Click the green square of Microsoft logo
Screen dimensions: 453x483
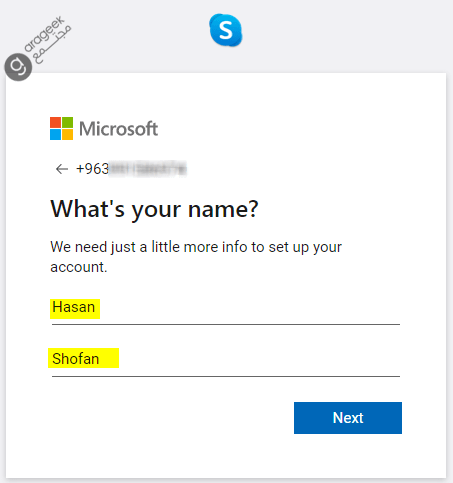click(x=67, y=122)
